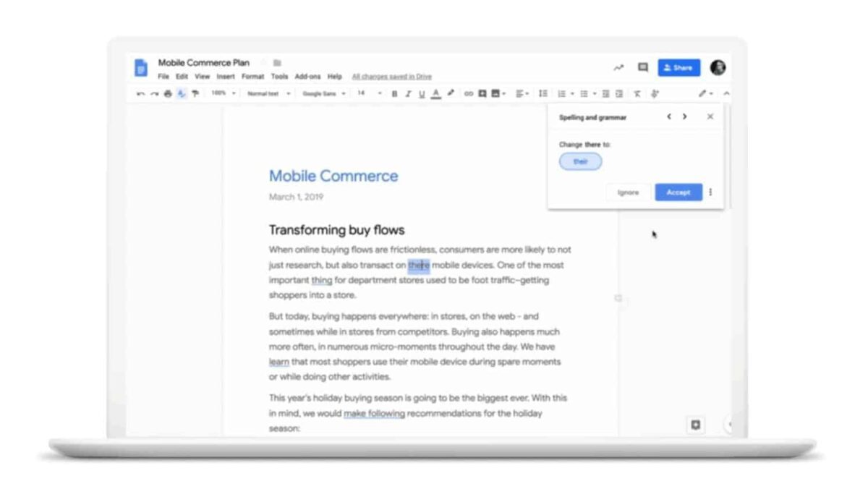
Task: Accept the spelling suggestion
Action: [678, 192]
